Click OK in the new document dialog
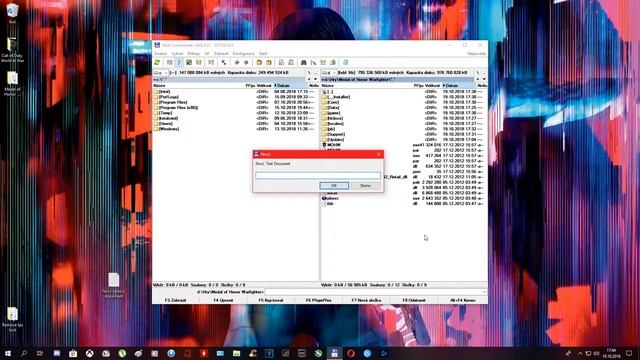 tap(334, 186)
